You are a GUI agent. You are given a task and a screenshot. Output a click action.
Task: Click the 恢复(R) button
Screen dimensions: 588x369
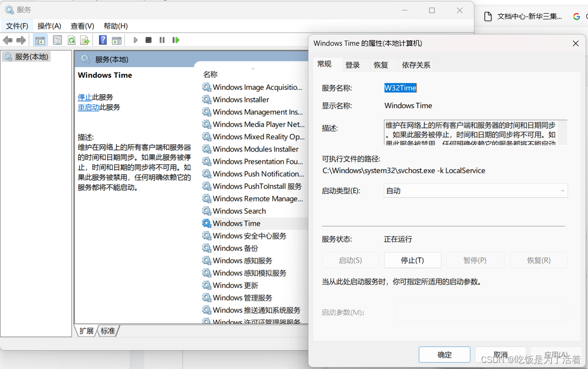point(538,260)
